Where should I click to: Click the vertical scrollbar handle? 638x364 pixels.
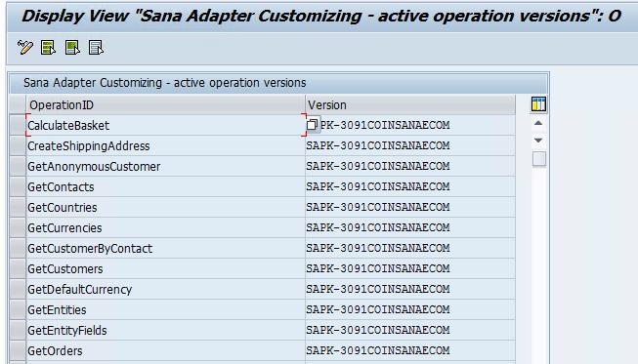click(539, 159)
